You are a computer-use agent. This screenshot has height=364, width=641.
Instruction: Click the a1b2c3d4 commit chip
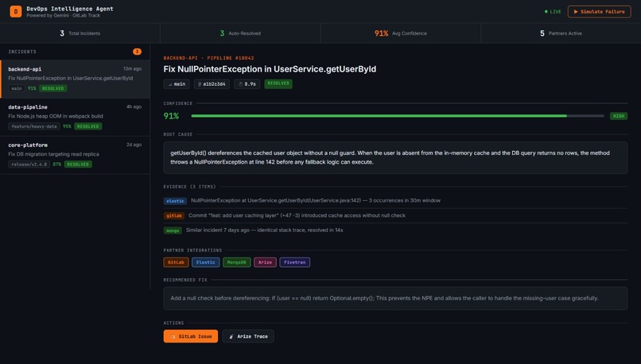[212, 84]
